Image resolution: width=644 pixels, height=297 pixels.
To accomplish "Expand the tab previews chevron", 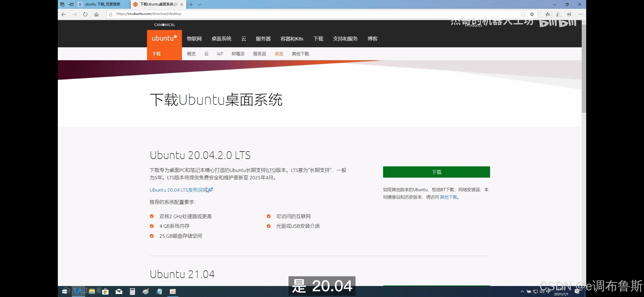I will 200,4.
